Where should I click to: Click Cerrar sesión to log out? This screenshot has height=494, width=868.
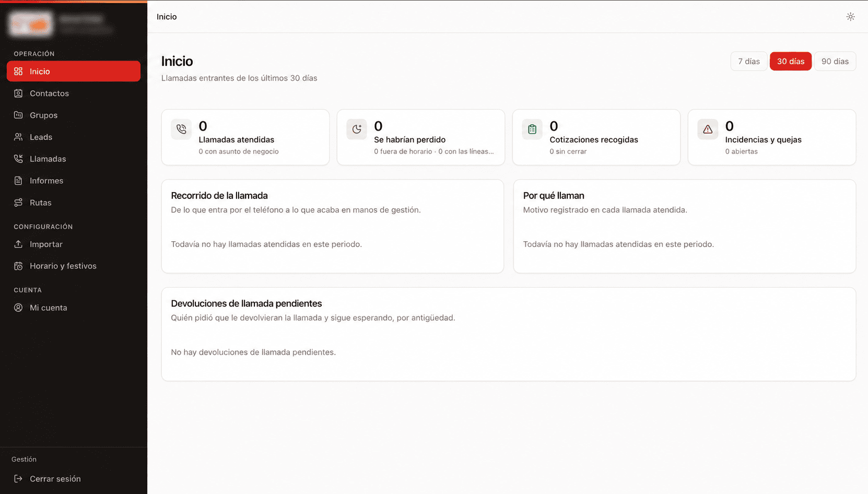click(x=74, y=479)
